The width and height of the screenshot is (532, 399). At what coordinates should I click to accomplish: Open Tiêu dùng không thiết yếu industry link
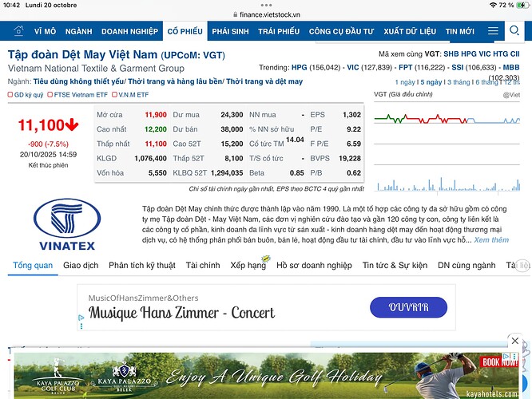pos(79,81)
